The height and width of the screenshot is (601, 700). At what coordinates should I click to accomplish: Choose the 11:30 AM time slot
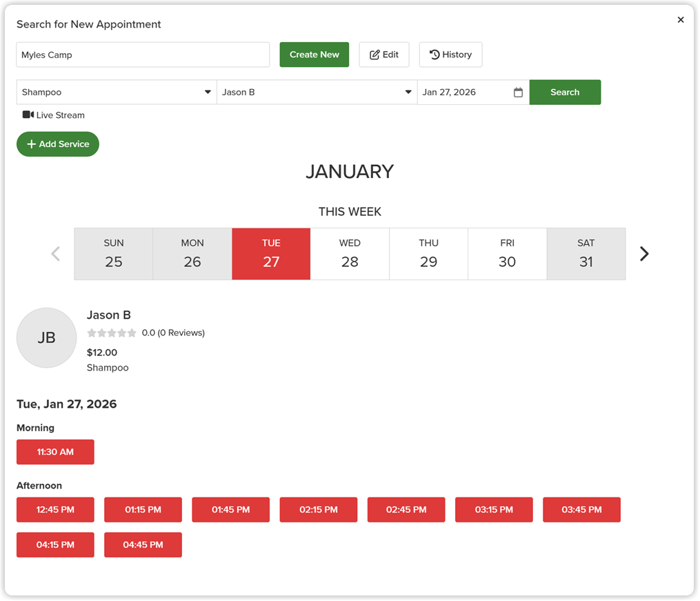click(55, 452)
